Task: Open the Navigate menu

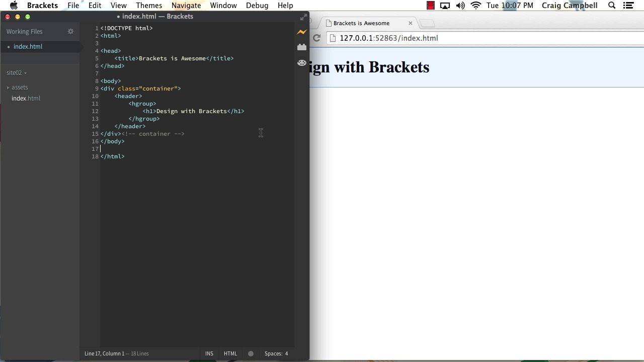Action: (x=186, y=6)
